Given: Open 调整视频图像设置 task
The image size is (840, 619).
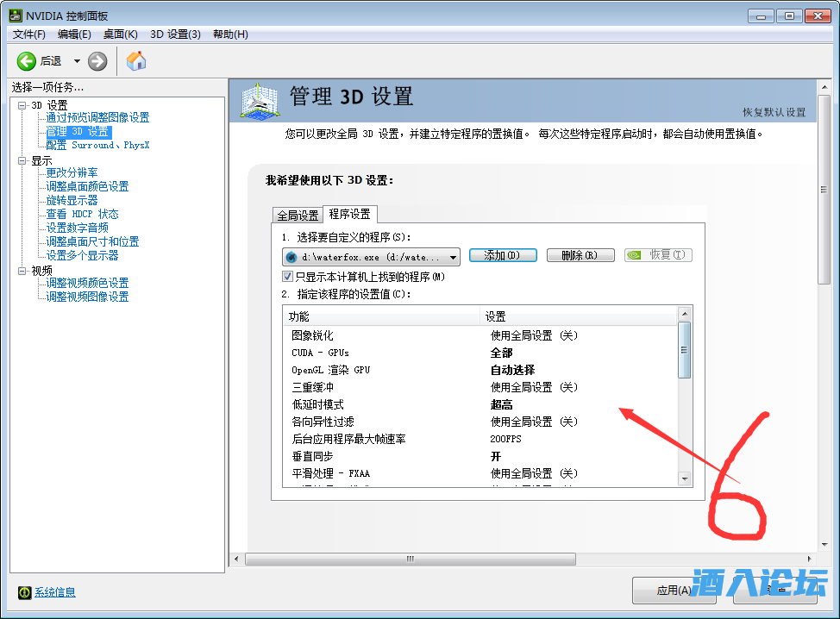Looking at the screenshot, I should point(87,297).
